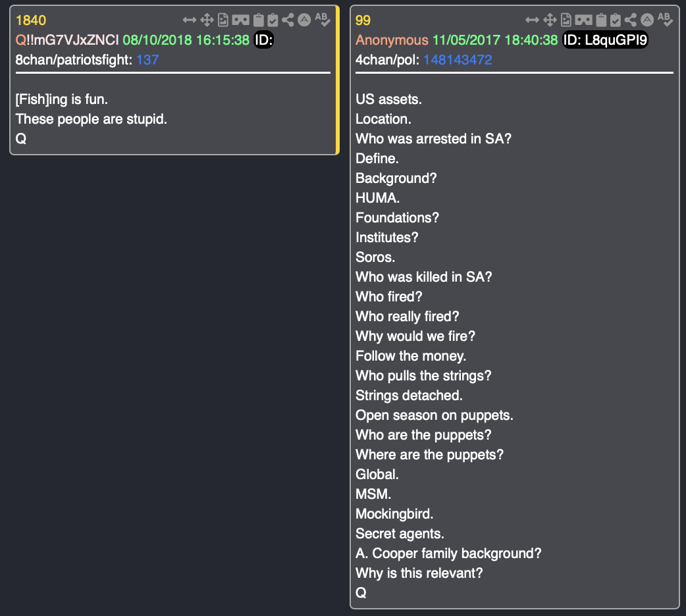Screen dimensions: 686x616
Task: Click the image file icon on post 1840
Action: click(x=224, y=20)
